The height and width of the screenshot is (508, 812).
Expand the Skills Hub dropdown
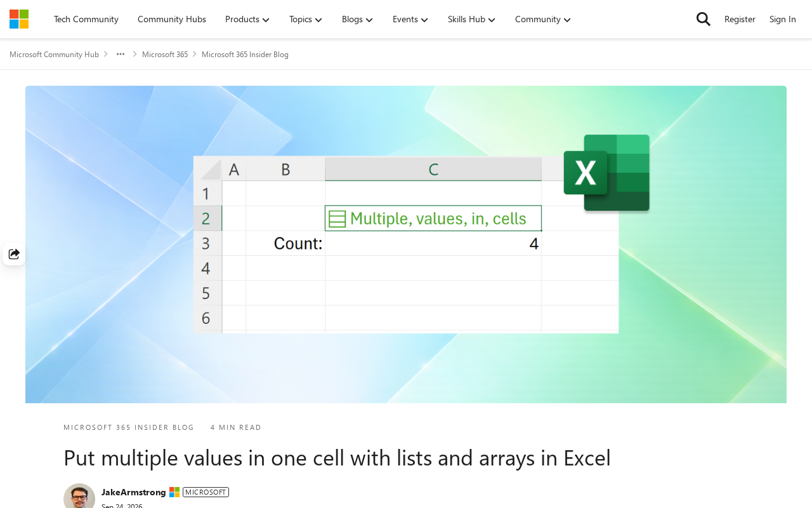tap(471, 19)
